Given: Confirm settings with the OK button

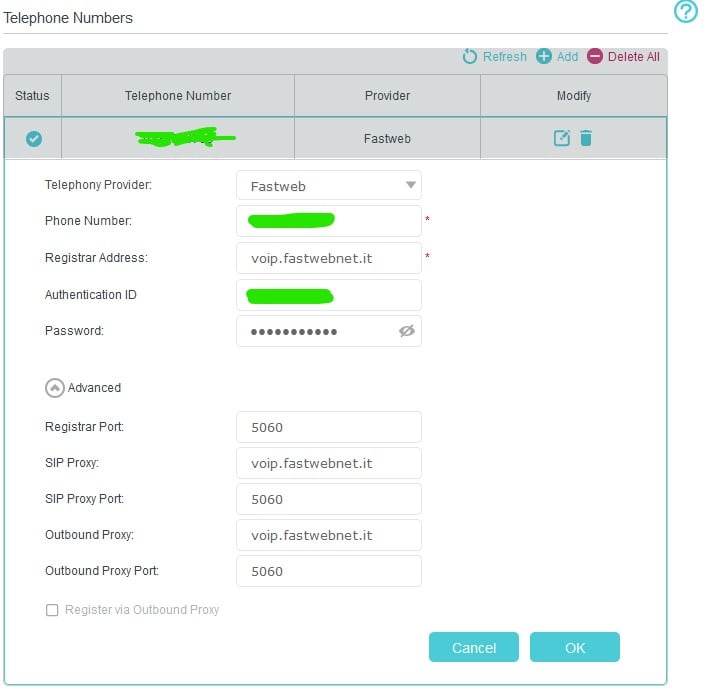Looking at the screenshot, I should (x=575, y=648).
